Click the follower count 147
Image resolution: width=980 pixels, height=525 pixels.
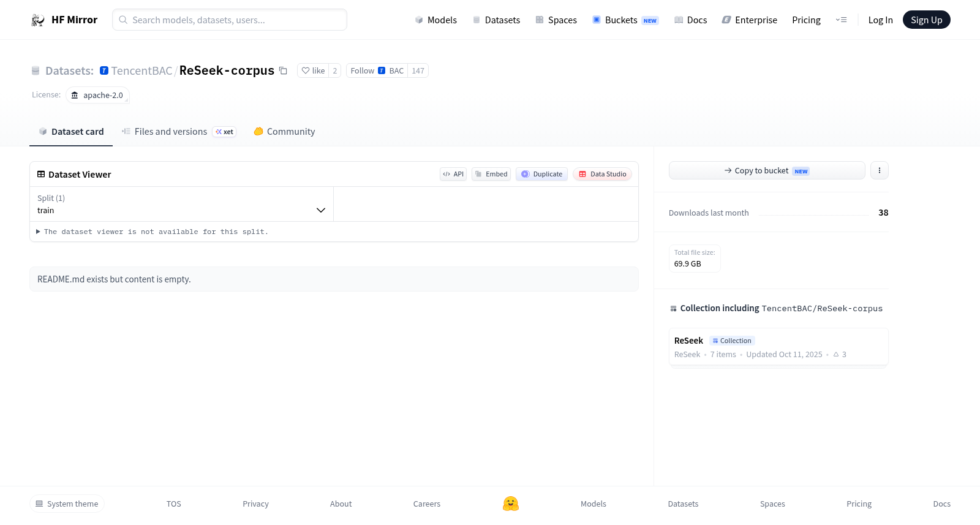coord(418,70)
